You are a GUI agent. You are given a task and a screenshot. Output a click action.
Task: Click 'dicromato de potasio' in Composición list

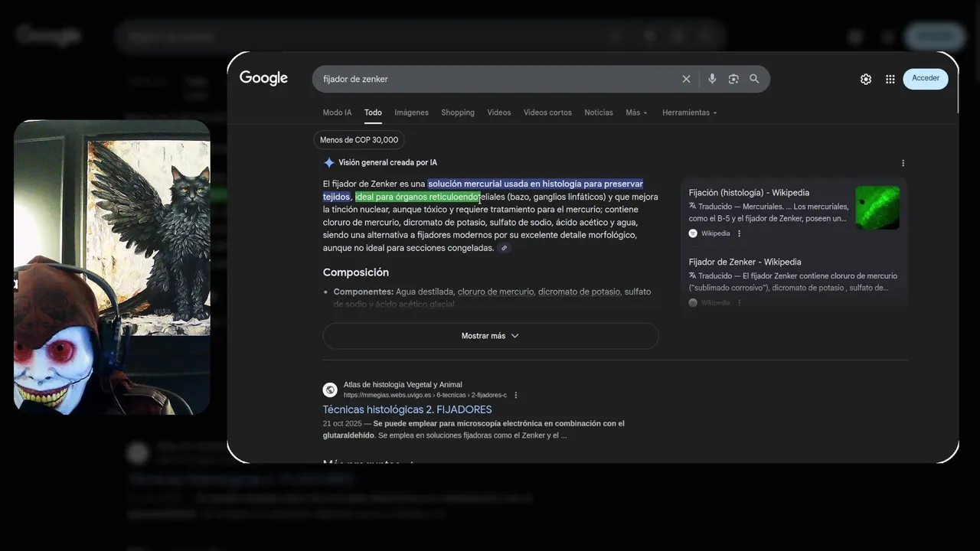[x=579, y=292]
